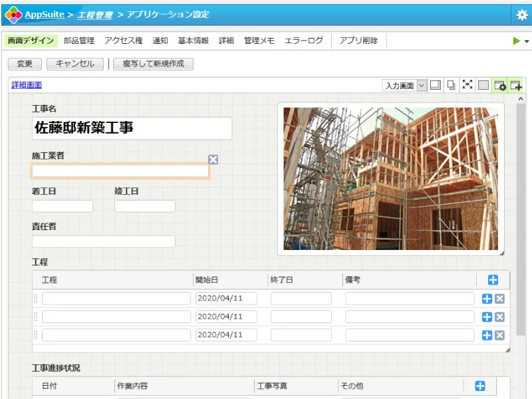Open the エラーログ tab
Viewport: 532px width, 399px height.
[303, 41]
